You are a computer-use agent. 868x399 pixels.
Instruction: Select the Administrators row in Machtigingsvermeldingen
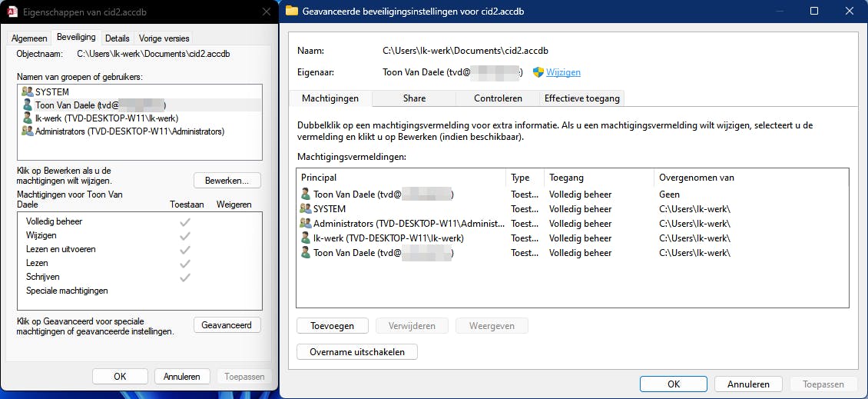tap(572, 223)
